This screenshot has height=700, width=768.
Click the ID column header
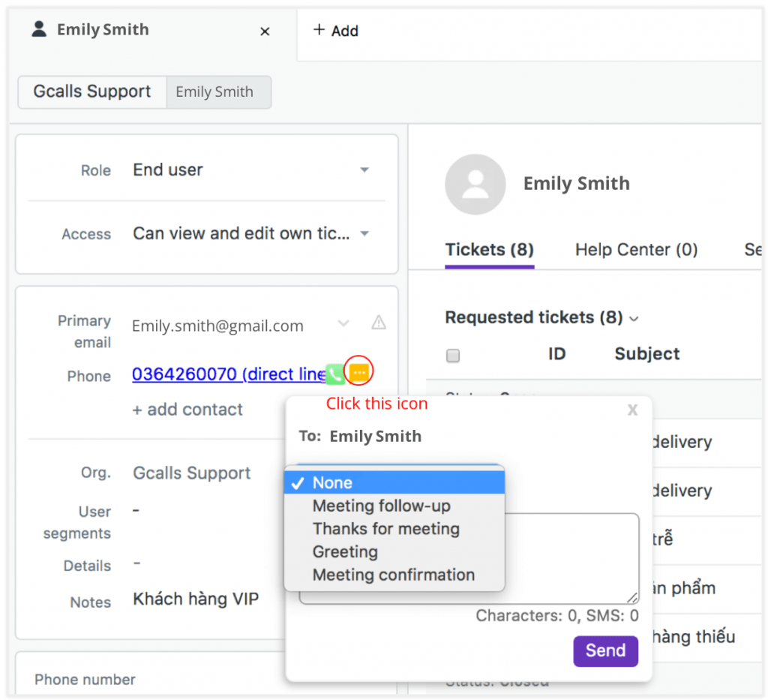[557, 353]
